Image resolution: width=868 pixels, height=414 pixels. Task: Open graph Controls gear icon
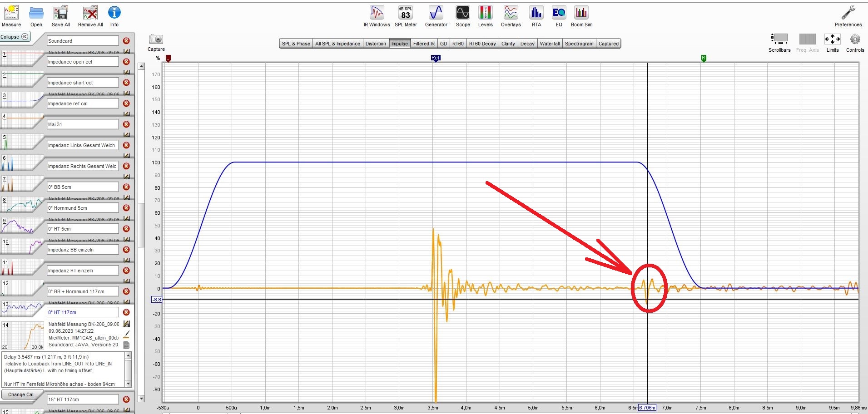pos(855,43)
